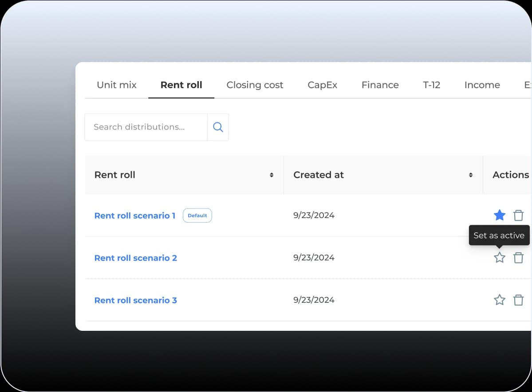Sort by Created at column arrows
This screenshot has height=392, width=532.
(x=470, y=175)
